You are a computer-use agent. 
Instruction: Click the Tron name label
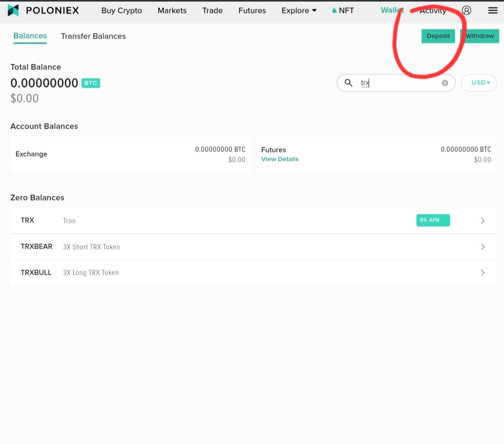click(x=69, y=221)
